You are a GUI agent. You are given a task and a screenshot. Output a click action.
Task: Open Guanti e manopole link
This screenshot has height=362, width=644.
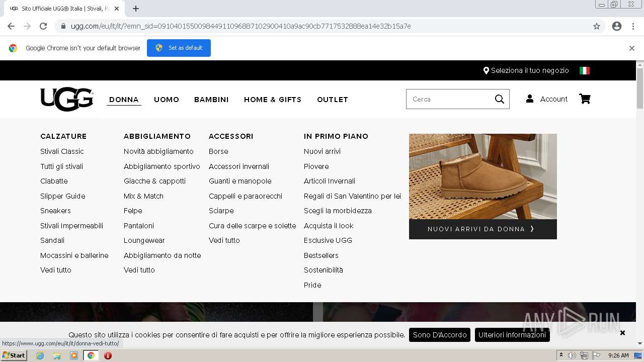(240, 181)
